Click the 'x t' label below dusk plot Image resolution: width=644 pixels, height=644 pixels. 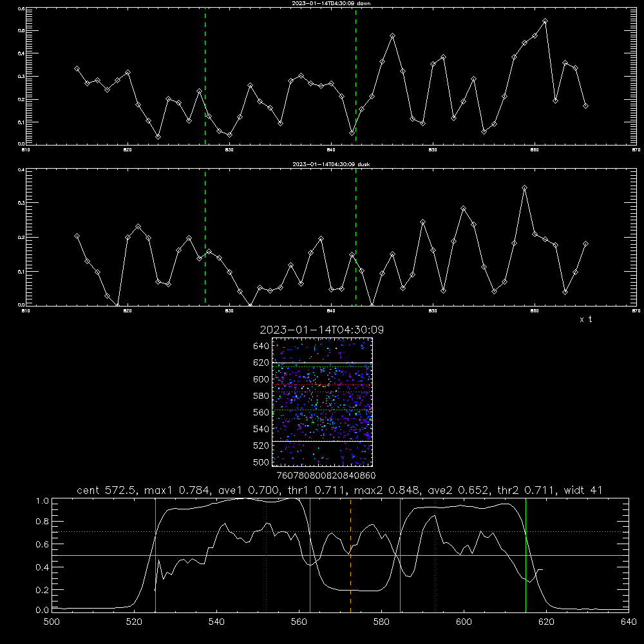(585, 319)
